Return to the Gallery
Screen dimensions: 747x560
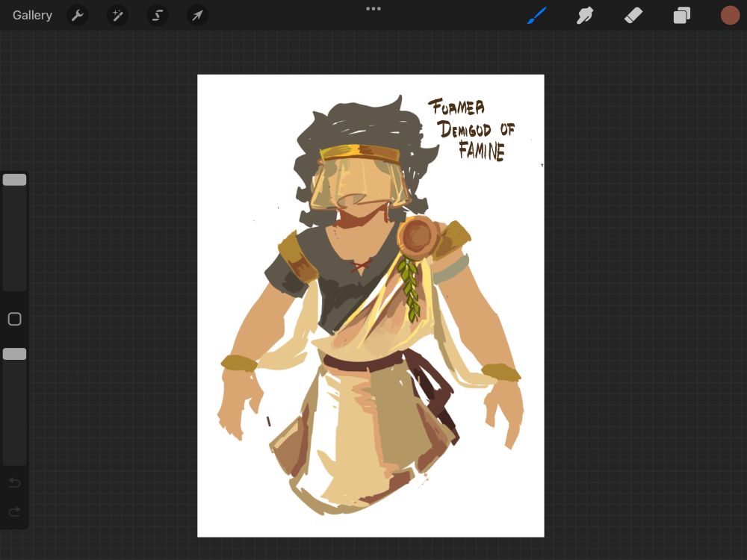pyautogui.click(x=32, y=15)
